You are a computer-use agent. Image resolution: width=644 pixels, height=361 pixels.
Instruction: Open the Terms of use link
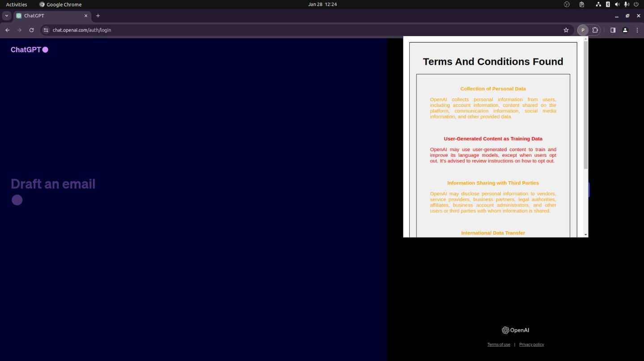point(499,344)
